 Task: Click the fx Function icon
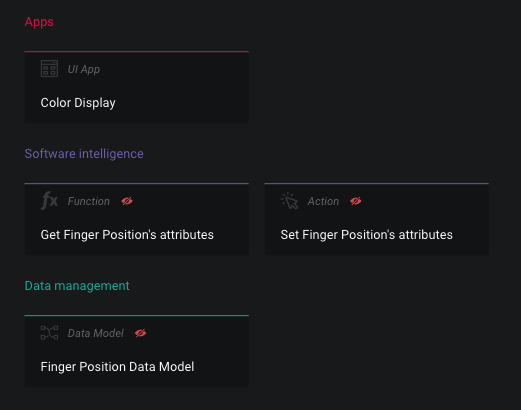coord(49,201)
